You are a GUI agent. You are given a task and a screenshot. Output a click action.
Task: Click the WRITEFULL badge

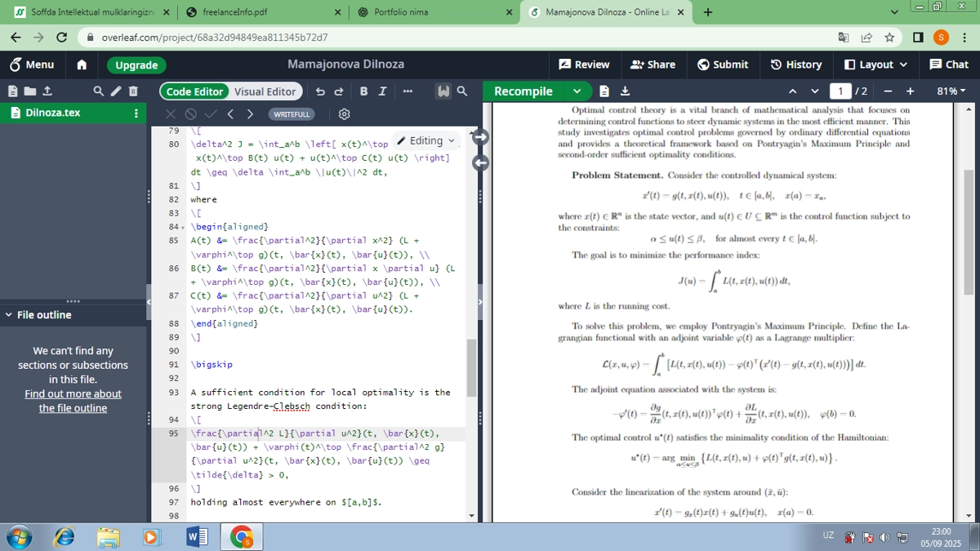(292, 114)
